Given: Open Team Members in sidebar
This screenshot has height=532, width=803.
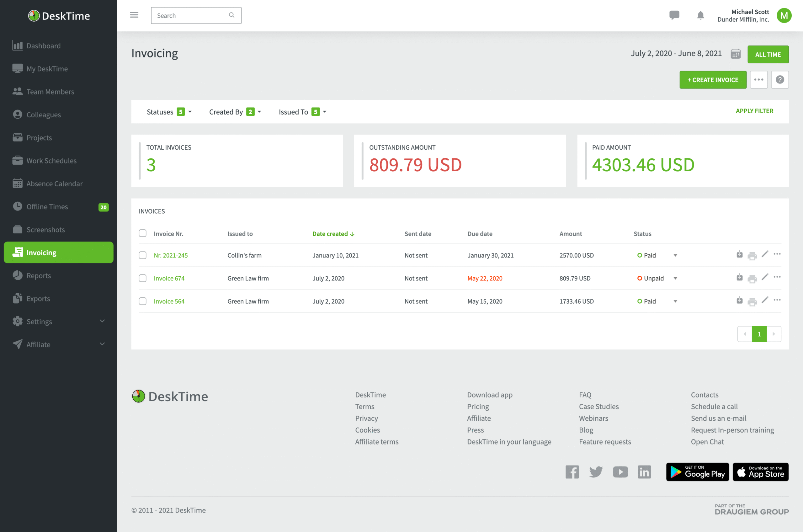Looking at the screenshot, I should [x=59, y=92].
